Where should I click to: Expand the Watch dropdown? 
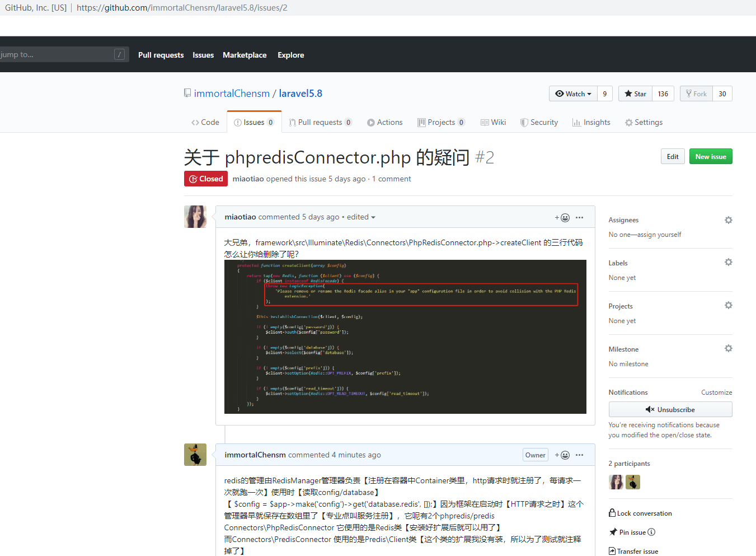(x=573, y=94)
